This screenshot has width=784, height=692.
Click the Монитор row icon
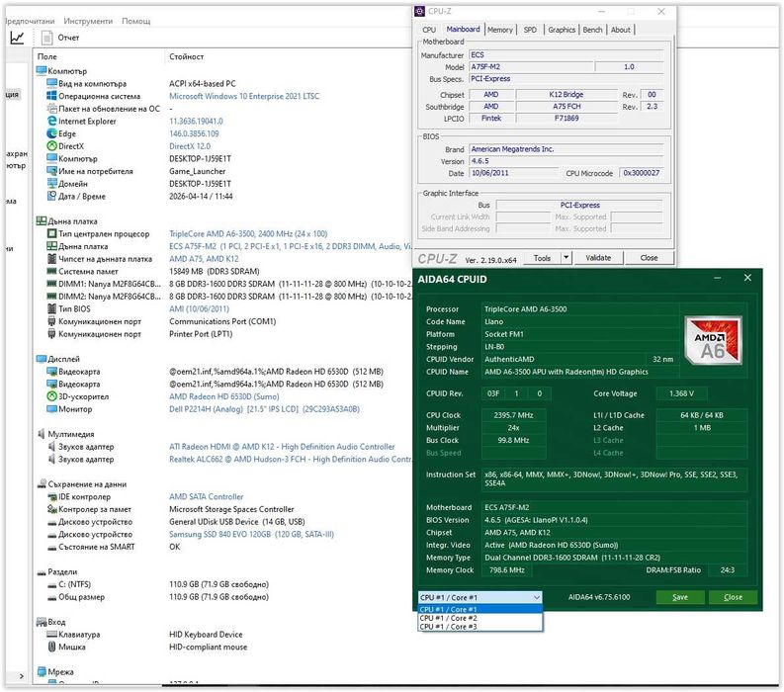coord(51,409)
